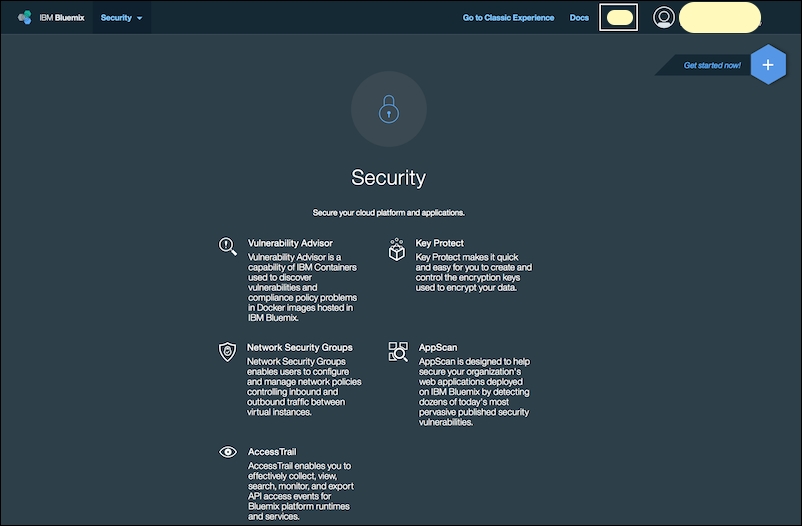The height and width of the screenshot is (526, 802).
Task: Click the user profile avatar icon
Action: point(664,17)
